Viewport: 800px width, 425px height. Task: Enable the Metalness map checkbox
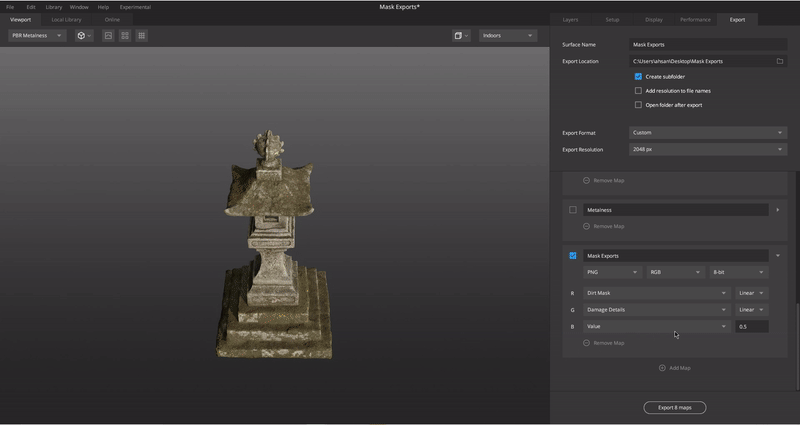pyautogui.click(x=573, y=210)
